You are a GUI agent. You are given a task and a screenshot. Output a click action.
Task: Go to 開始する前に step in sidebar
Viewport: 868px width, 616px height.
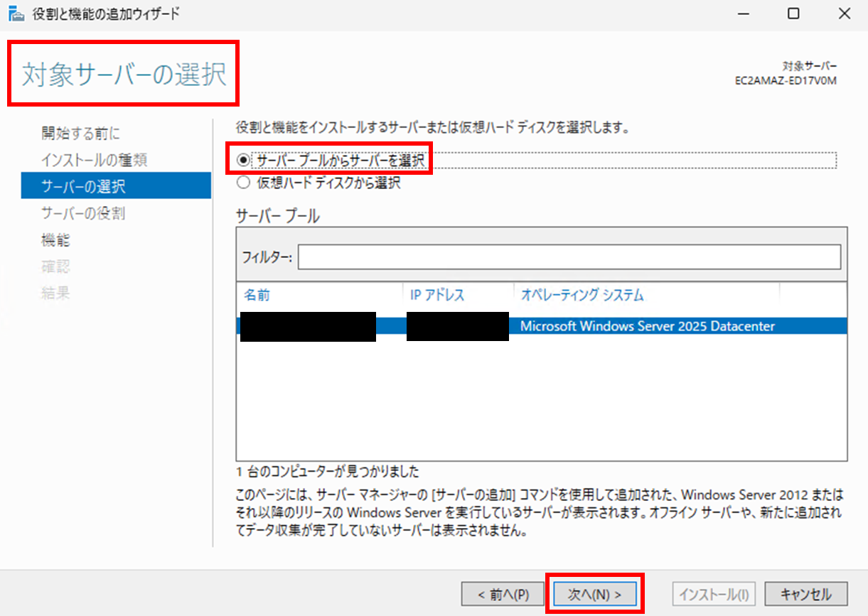click(81, 133)
